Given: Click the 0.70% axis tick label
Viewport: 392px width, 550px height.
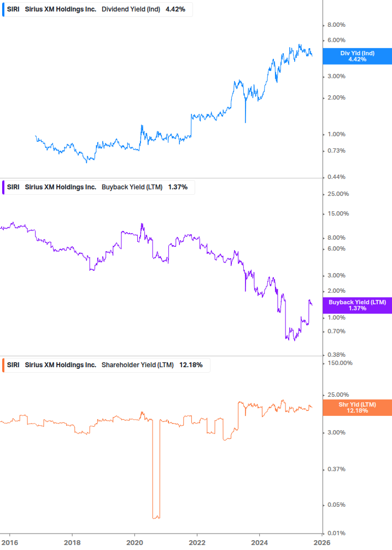Looking at the screenshot, I should tap(336, 331).
